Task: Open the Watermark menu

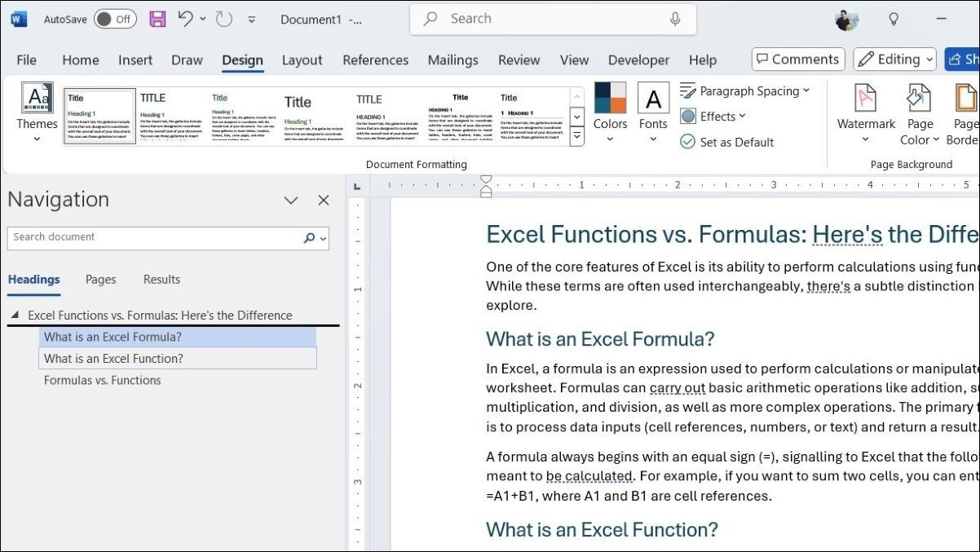Action: pyautogui.click(x=866, y=113)
